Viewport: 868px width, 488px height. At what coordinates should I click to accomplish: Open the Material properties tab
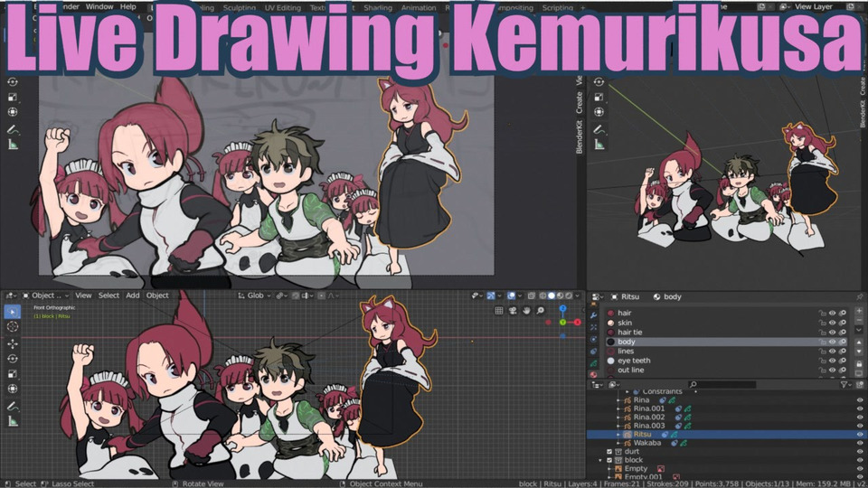(593, 375)
